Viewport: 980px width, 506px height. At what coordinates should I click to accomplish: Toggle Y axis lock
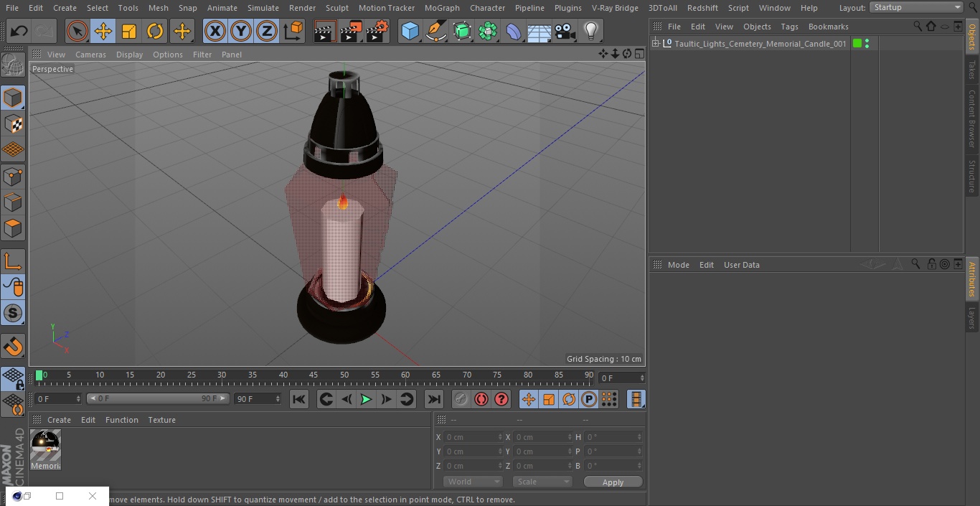click(x=241, y=32)
